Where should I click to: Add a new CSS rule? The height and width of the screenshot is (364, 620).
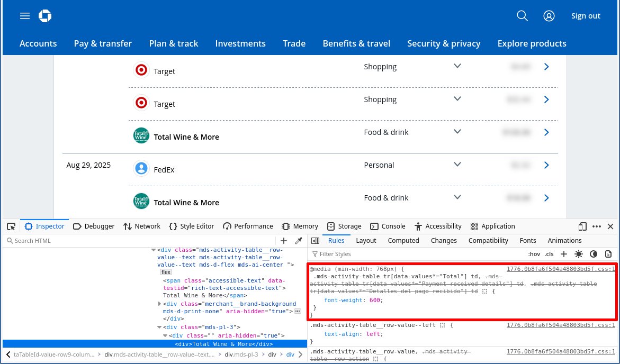(x=564, y=254)
